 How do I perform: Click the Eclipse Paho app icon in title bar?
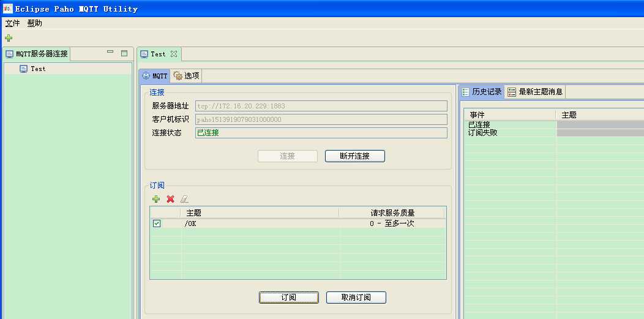point(8,8)
